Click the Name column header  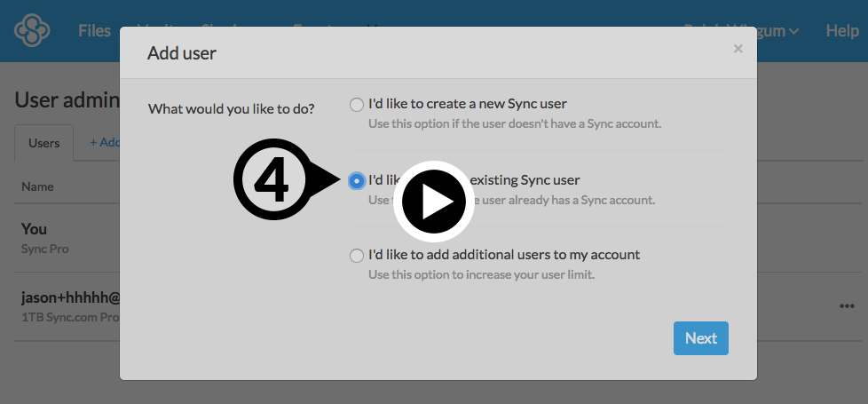click(x=38, y=186)
